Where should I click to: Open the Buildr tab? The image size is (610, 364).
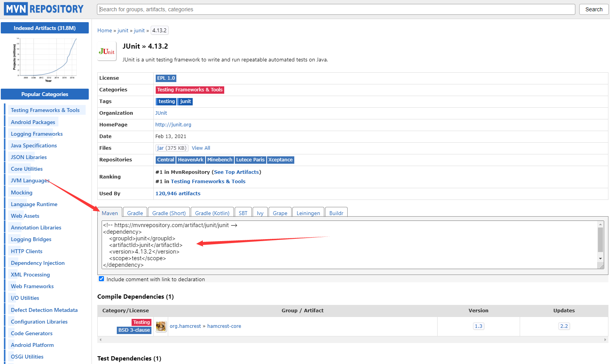336,213
